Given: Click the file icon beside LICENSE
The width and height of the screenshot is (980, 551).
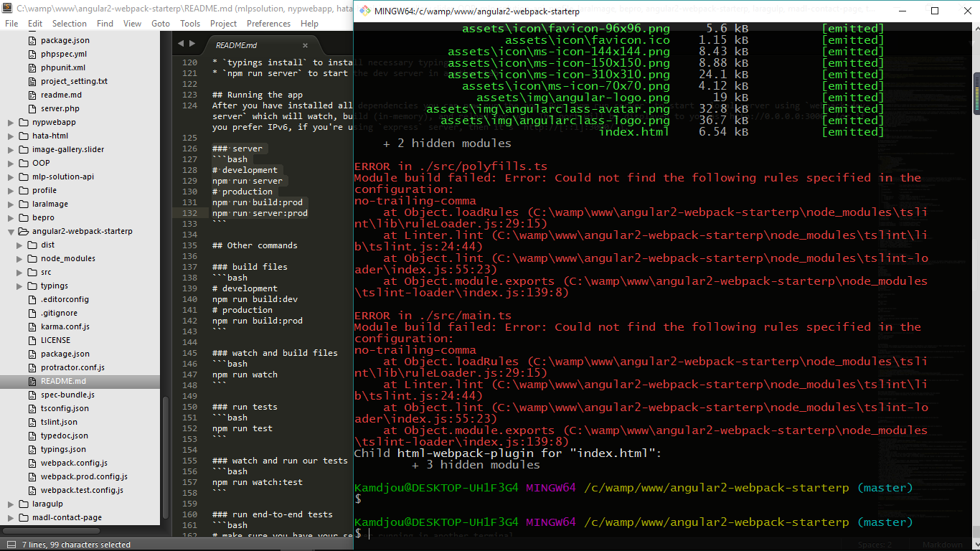Looking at the screenshot, I should [32, 340].
